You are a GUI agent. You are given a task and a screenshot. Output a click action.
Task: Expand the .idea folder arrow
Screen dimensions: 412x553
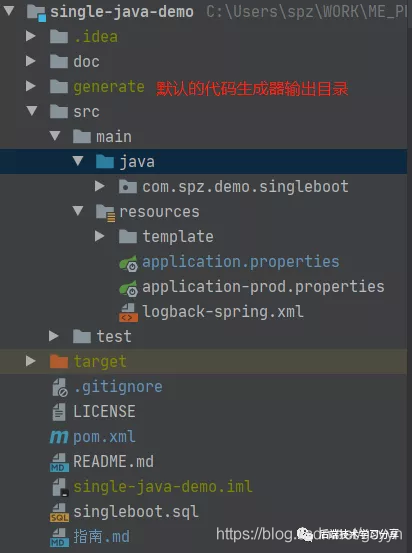31,36
